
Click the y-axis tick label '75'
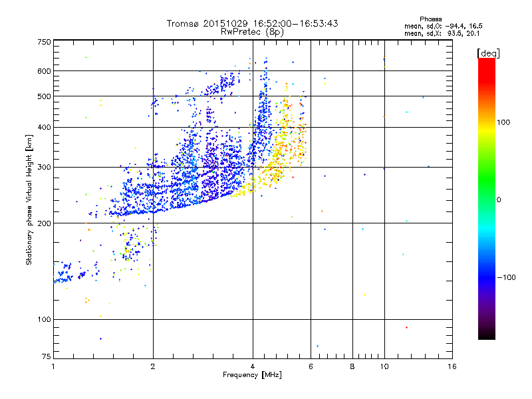click(47, 356)
